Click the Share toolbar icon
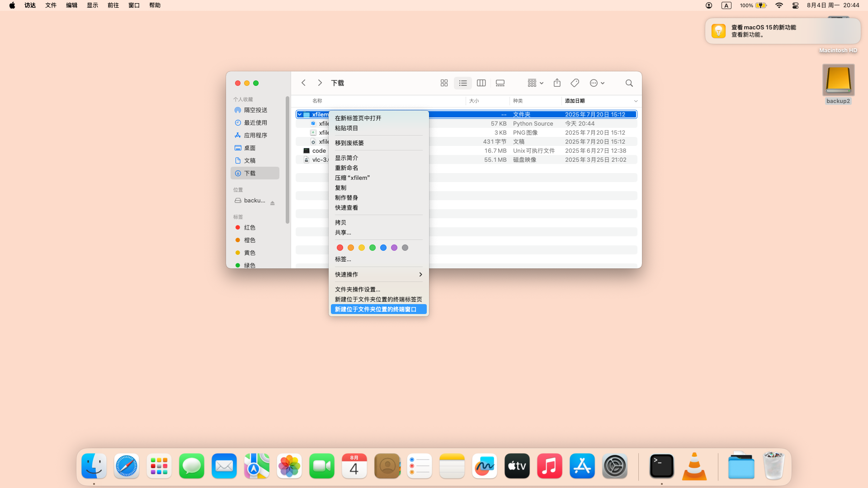 point(557,83)
